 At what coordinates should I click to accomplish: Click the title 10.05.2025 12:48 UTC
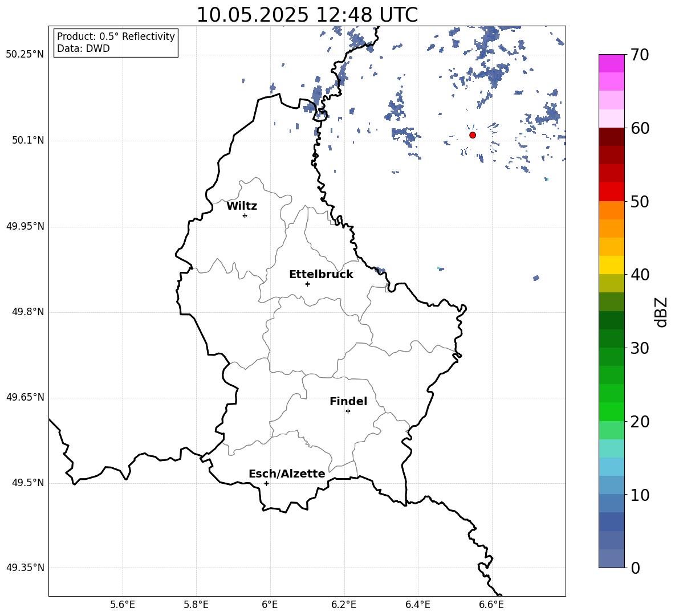point(307,15)
